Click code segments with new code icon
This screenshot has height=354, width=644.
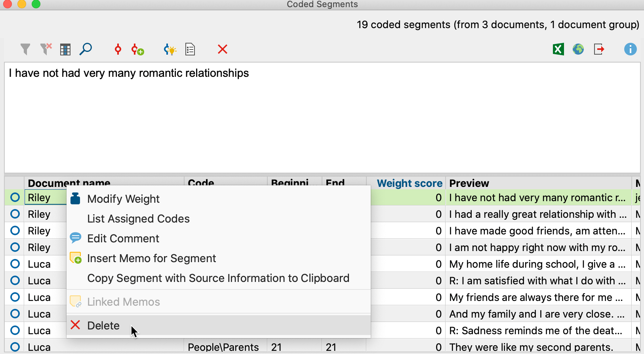point(137,49)
